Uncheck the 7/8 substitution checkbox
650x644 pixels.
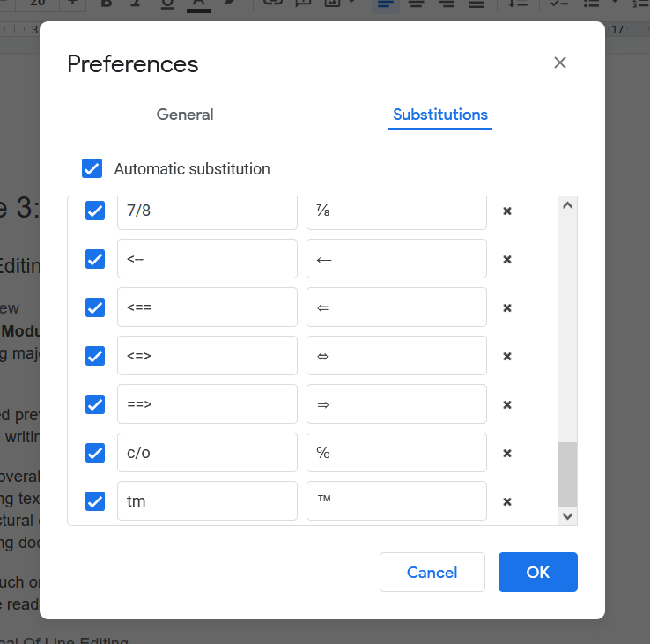coord(95,211)
